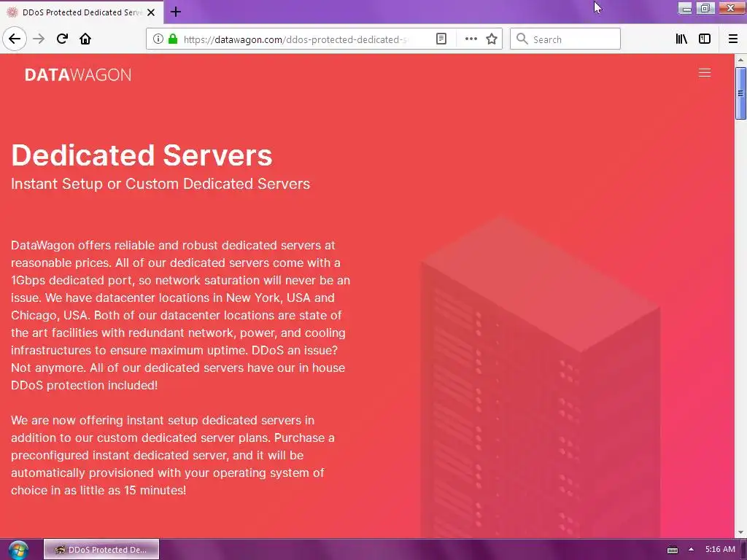Open page actions three-dot menu
Image resolution: width=747 pixels, height=560 pixels.
[471, 39]
